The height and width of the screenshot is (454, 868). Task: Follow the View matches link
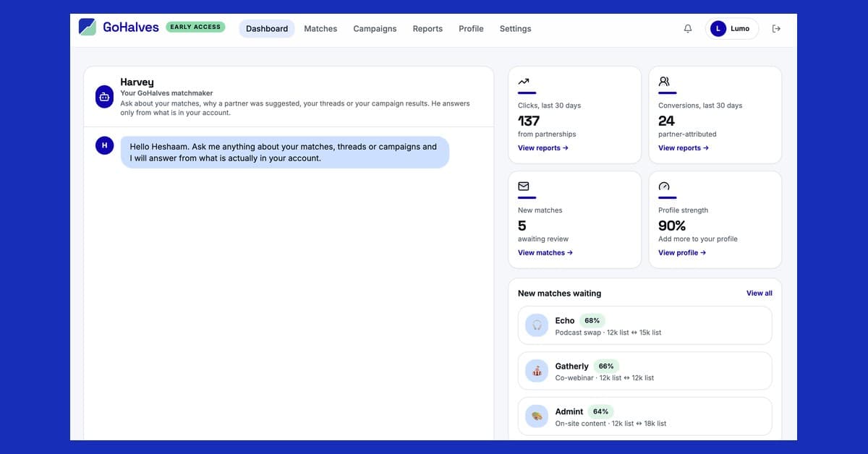(545, 253)
